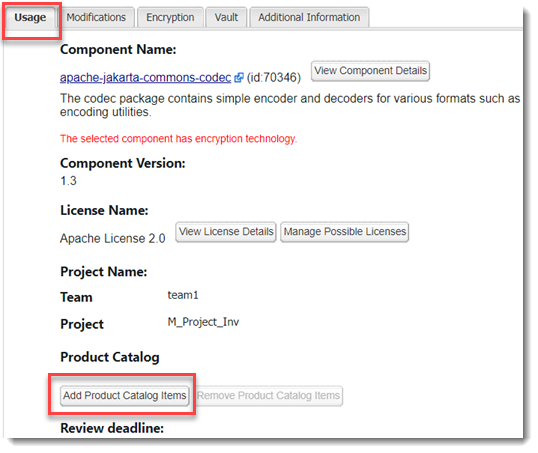Click Manage Possible Licenses button
Image resolution: width=538 pixels, height=453 pixels.
pyautogui.click(x=344, y=232)
